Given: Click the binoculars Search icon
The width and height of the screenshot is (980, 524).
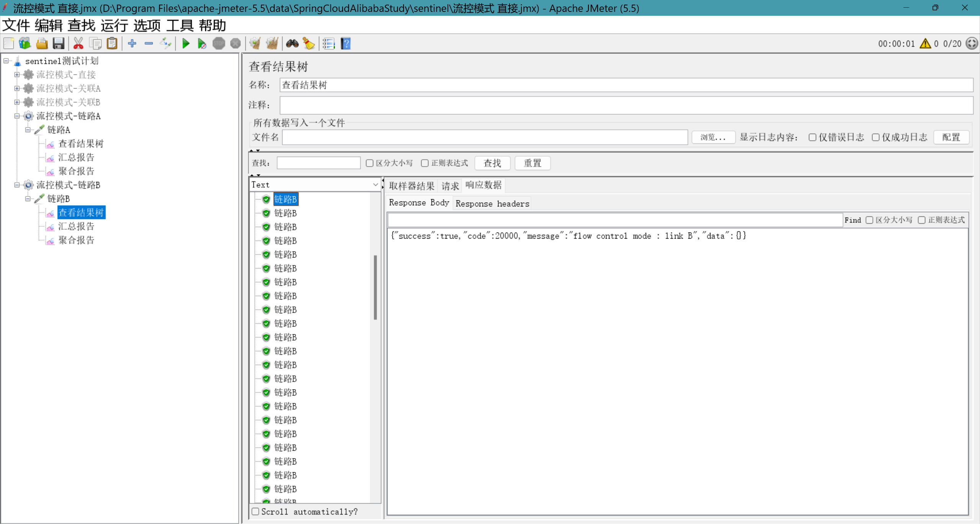Looking at the screenshot, I should click(x=292, y=44).
